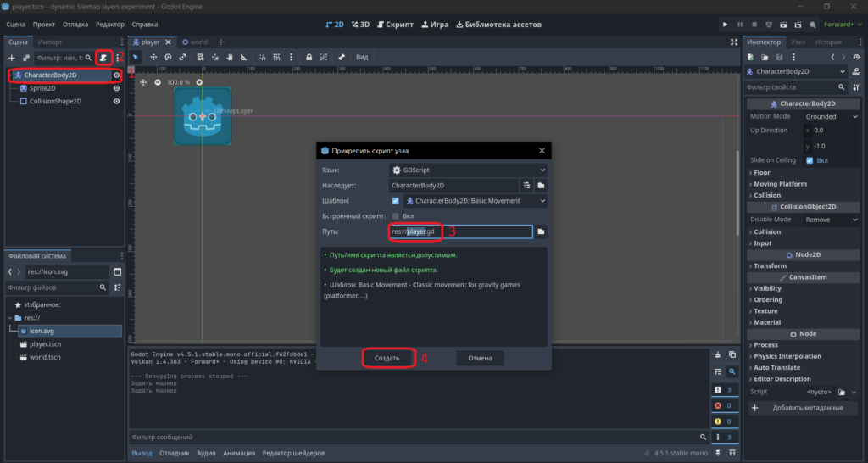
Task: Activate the Move Mode tool
Action: tap(153, 57)
